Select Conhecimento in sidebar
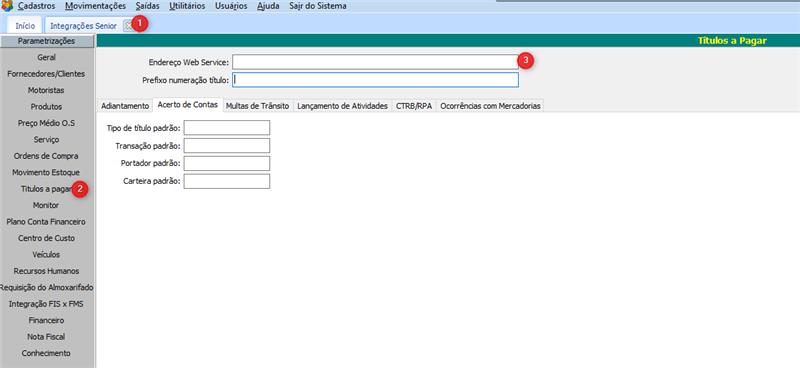The width and height of the screenshot is (800, 368). (x=46, y=353)
